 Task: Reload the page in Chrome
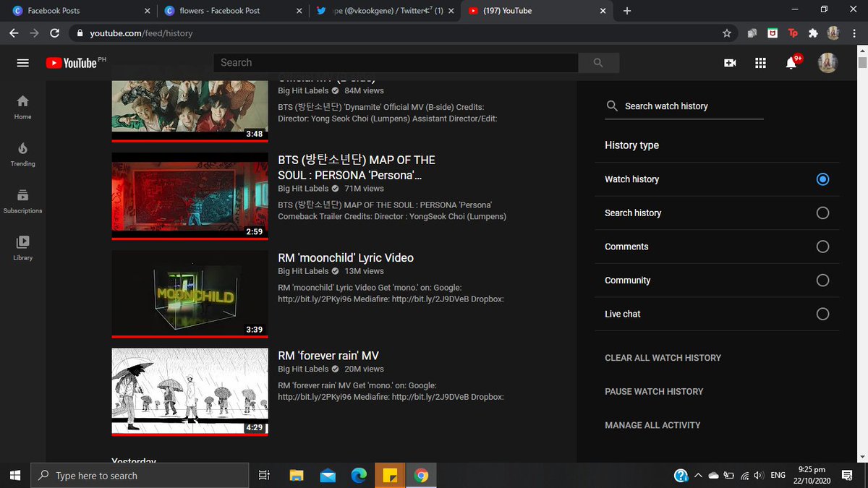54,33
